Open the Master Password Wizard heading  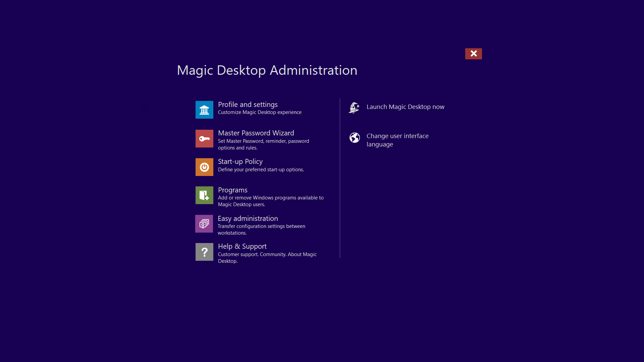coord(256,133)
